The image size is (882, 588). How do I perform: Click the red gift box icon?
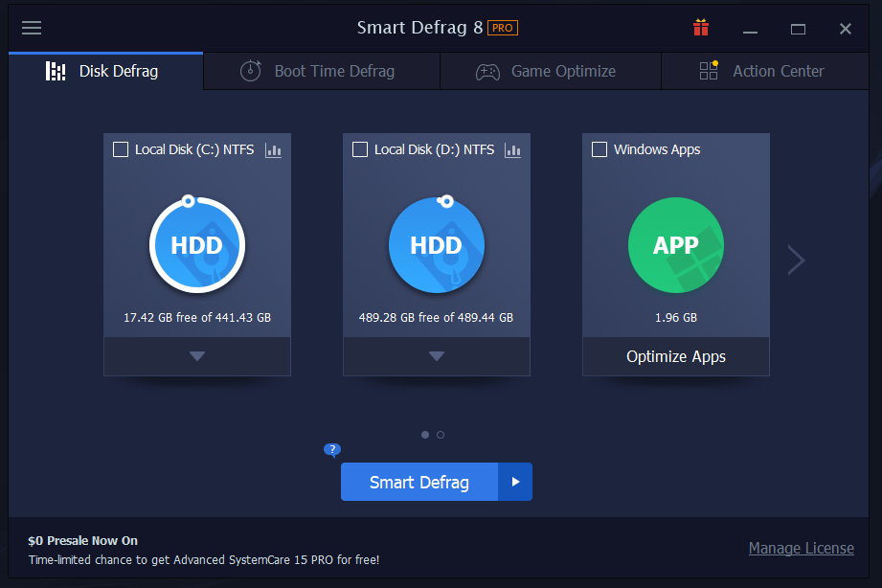point(701,28)
